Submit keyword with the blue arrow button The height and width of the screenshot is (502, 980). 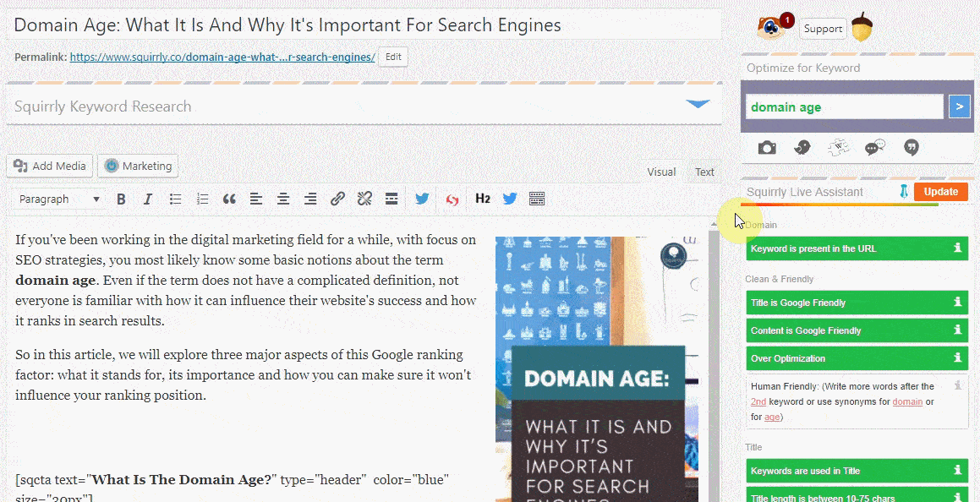click(x=960, y=106)
